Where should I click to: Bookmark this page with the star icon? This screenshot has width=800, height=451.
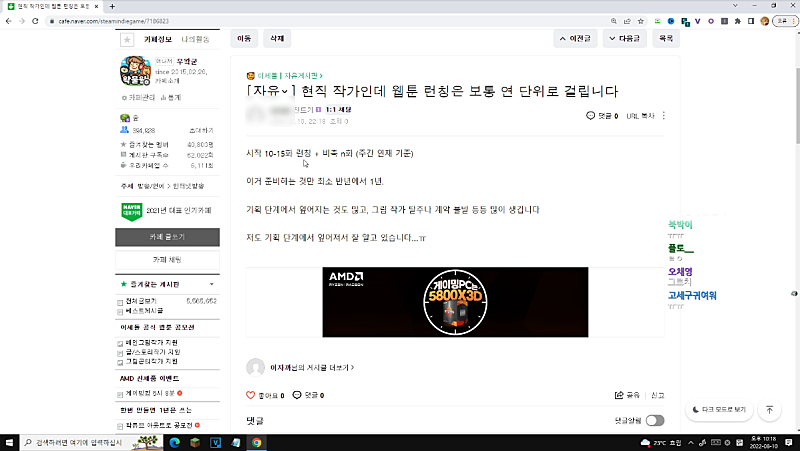tap(640, 21)
